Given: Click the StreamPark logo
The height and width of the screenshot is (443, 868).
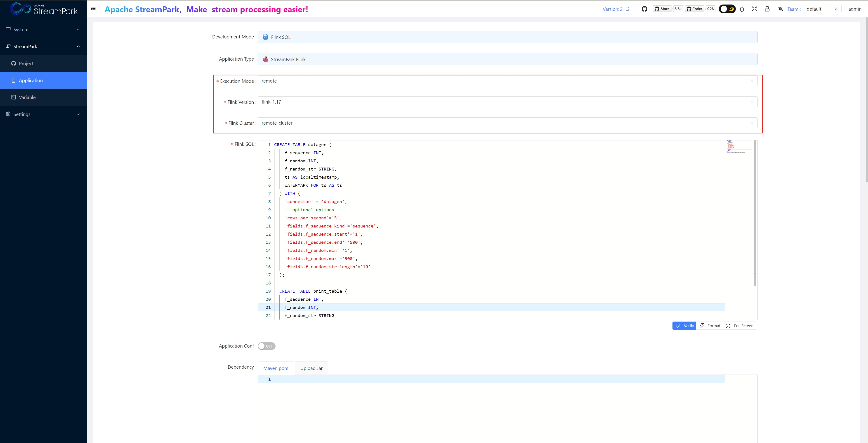Looking at the screenshot, I should click(44, 9).
